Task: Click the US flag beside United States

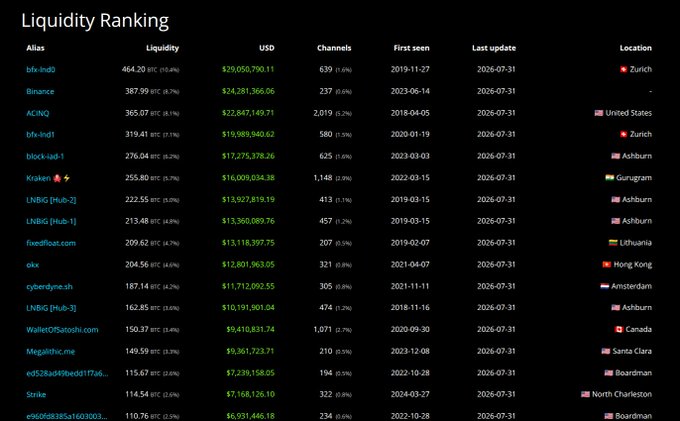Action: 599,113
